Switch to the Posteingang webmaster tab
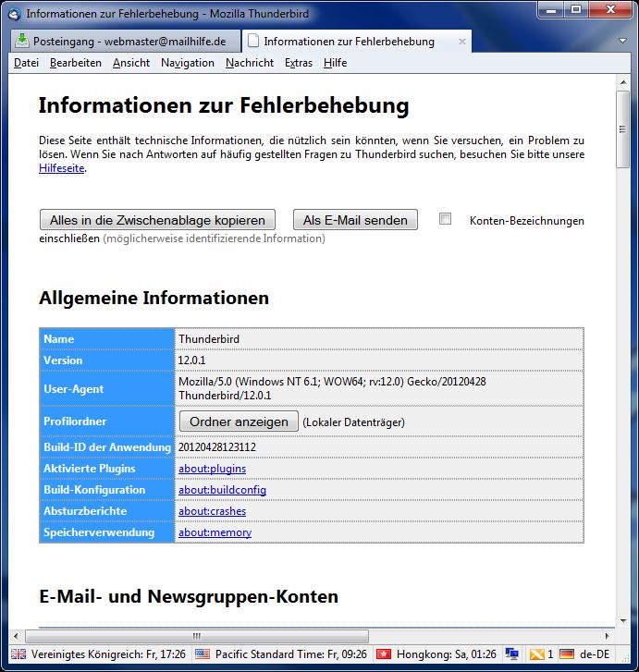639x672 pixels. tap(125, 42)
